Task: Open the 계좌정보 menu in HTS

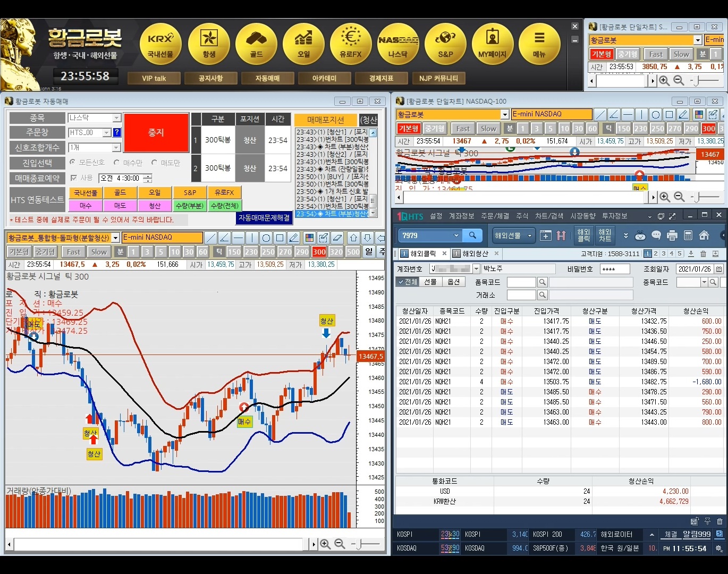Action: tap(461, 216)
